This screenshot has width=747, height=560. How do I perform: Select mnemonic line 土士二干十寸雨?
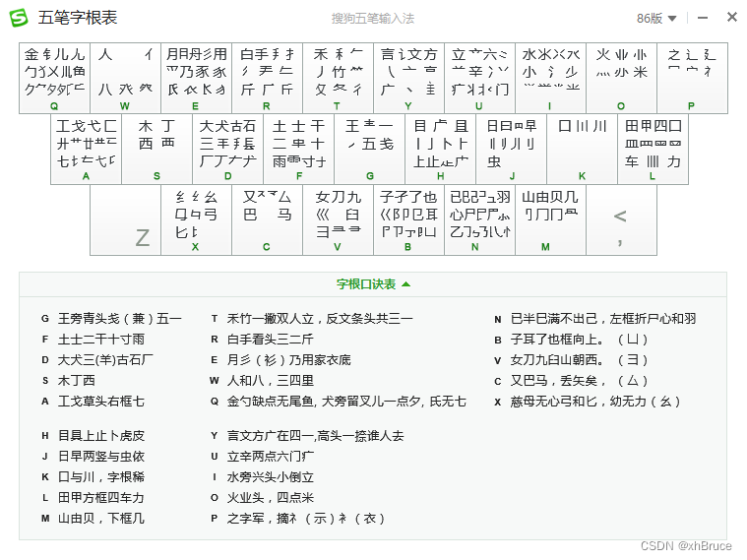[x=101, y=340]
